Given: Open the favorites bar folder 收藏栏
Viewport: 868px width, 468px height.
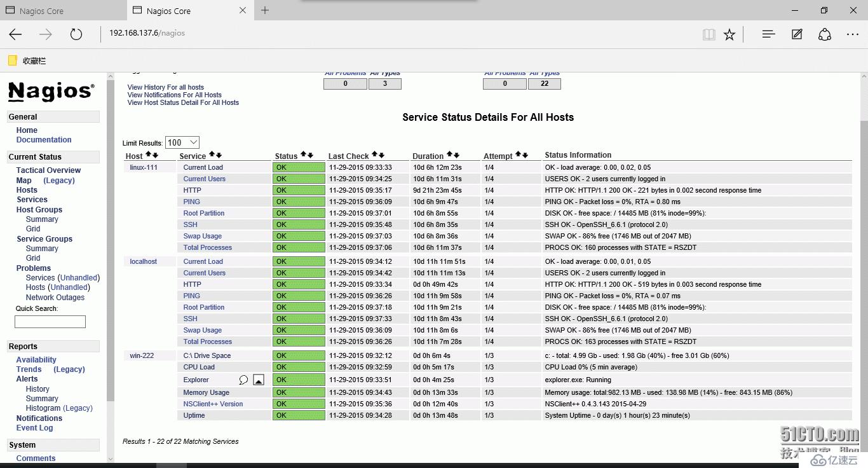Looking at the screenshot, I should 27,60.
